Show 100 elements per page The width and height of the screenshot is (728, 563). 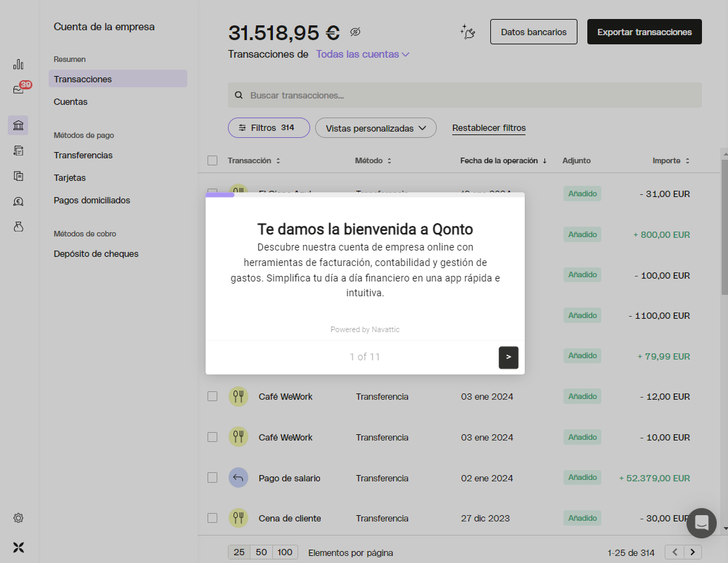point(285,552)
